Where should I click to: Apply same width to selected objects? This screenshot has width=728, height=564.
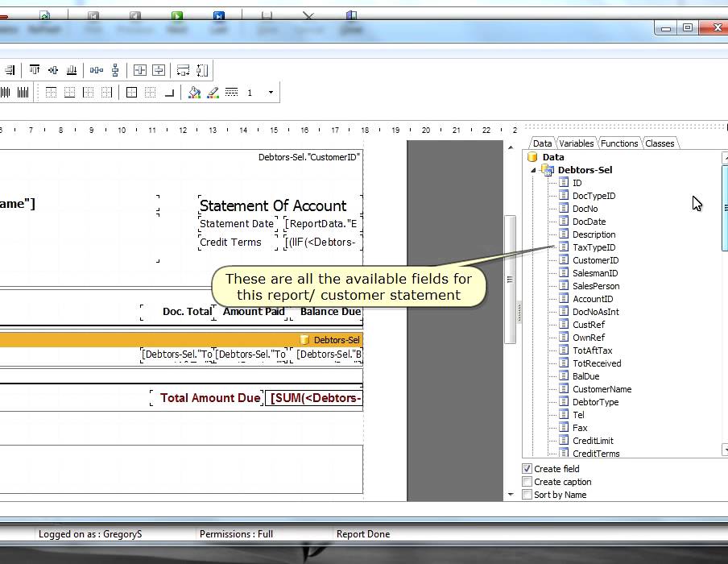[x=183, y=70]
